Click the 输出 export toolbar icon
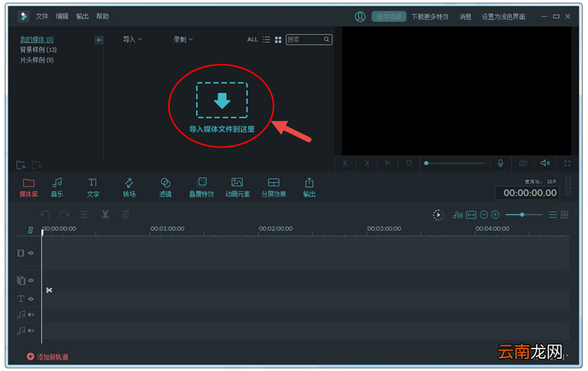The height and width of the screenshot is (371, 588). point(309,188)
